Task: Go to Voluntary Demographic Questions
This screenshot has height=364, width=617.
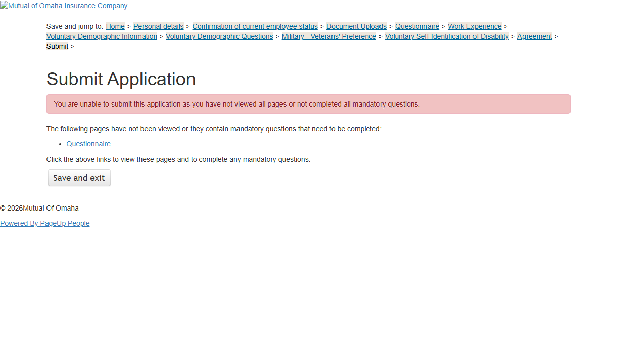Action: (219, 36)
